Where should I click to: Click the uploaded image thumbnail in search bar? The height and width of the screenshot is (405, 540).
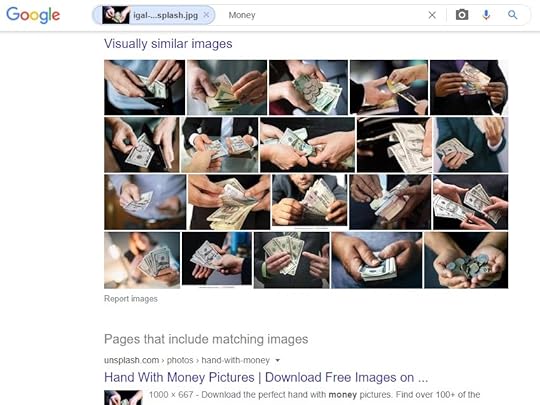pyautogui.click(x=116, y=15)
